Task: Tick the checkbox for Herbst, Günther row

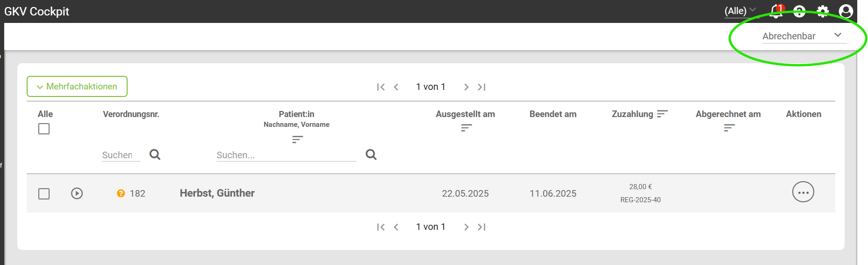Action: coord(44,194)
